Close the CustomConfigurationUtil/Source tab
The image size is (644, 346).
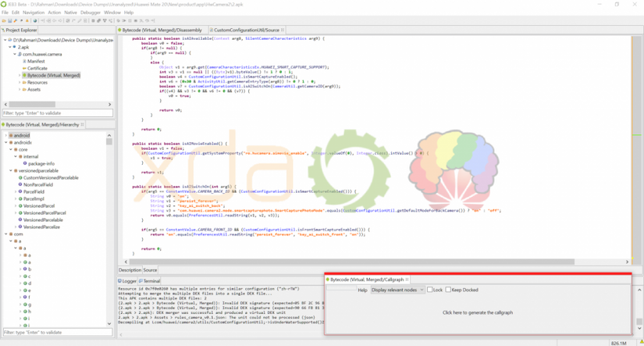point(283,30)
